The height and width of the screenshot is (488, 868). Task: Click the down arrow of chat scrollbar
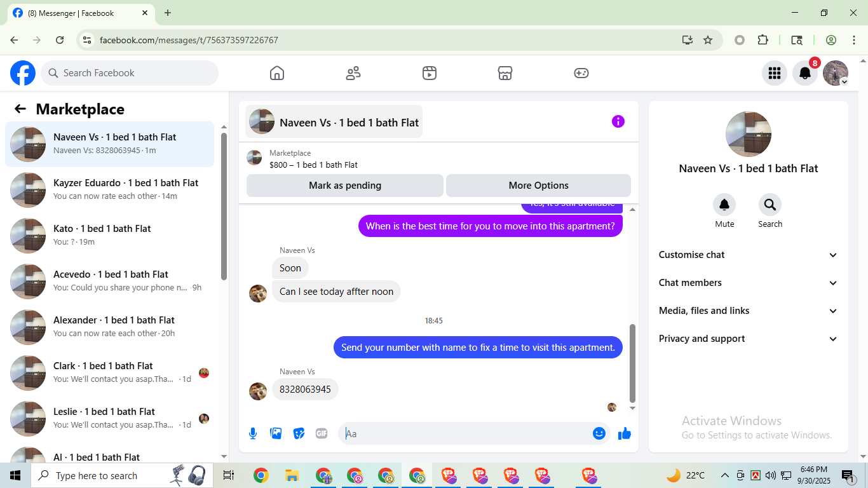click(632, 409)
